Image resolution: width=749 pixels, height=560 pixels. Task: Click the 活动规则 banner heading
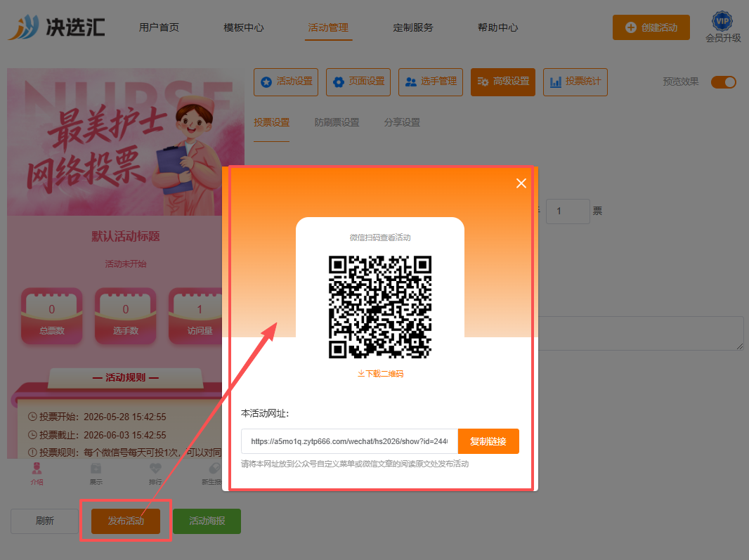point(126,377)
